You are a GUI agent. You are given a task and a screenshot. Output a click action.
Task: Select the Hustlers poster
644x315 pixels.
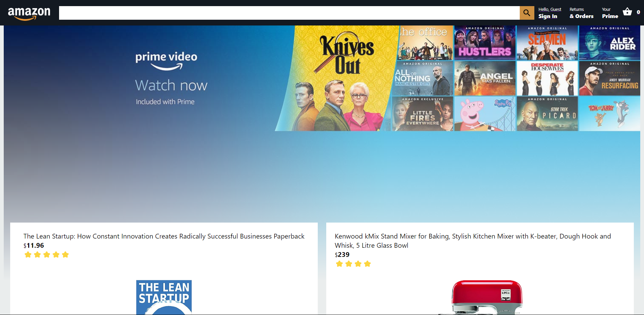[484, 43]
